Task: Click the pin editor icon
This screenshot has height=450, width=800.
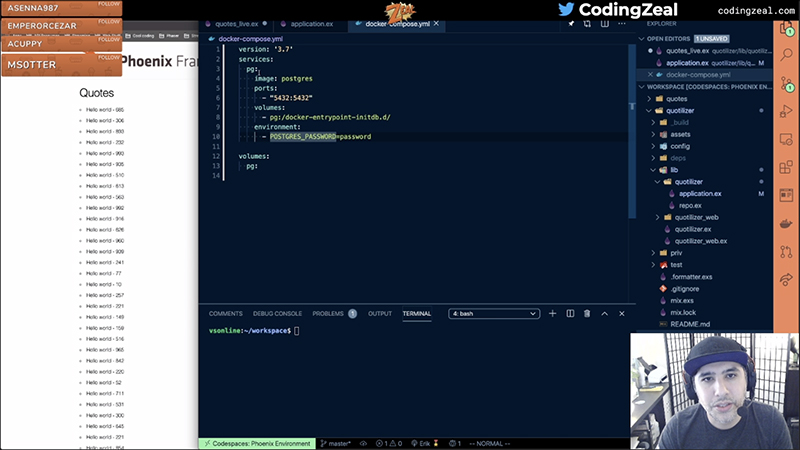Action: coord(571,23)
